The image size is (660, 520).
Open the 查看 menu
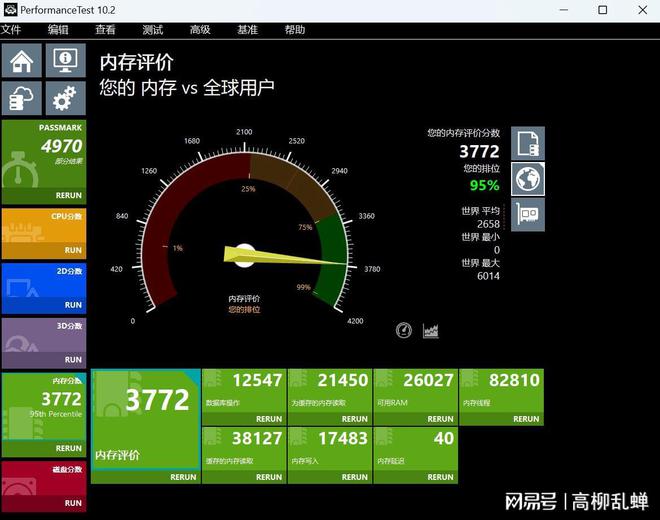point(105,30)
